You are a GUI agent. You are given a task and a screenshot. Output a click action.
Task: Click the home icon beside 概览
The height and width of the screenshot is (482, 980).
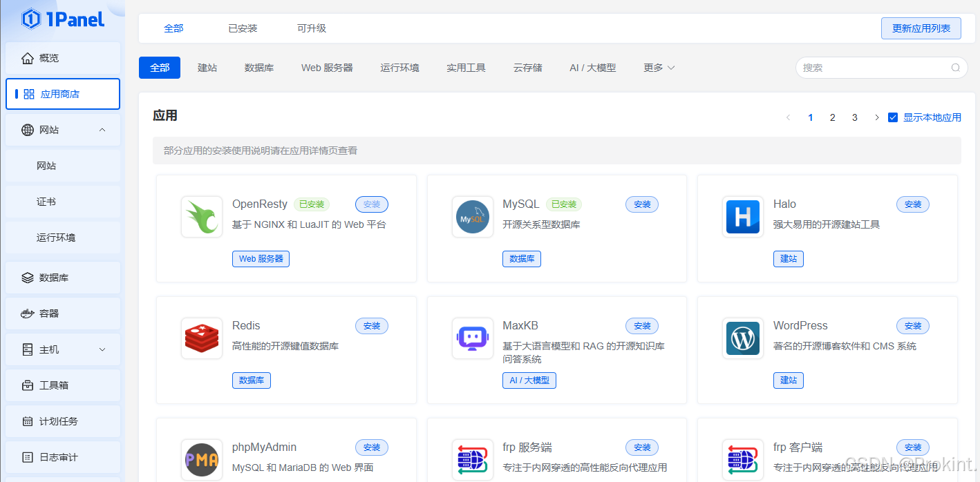(28, 58)
